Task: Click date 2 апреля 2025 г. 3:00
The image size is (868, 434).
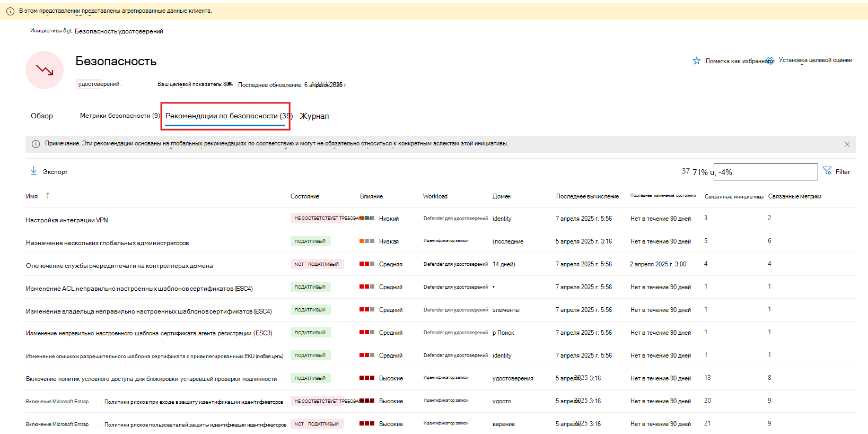Action: point(658,264)
